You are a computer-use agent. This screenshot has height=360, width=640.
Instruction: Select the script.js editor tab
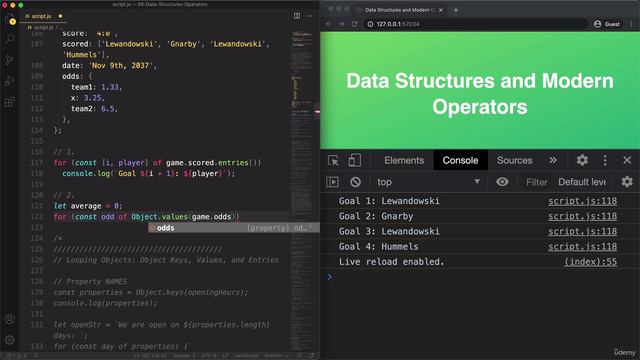pyautogui.click(x=43, y=16)
